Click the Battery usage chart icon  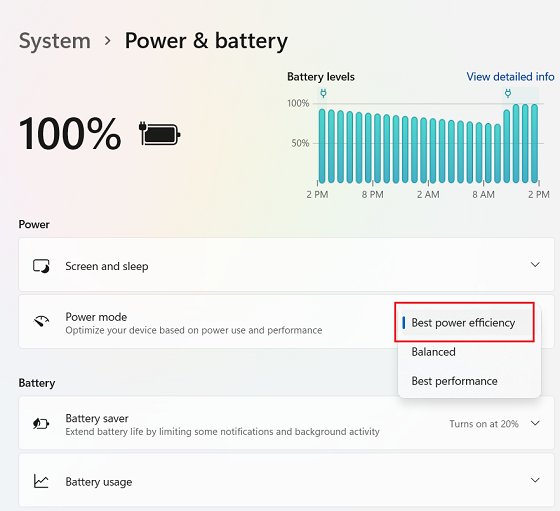point(41,481)
